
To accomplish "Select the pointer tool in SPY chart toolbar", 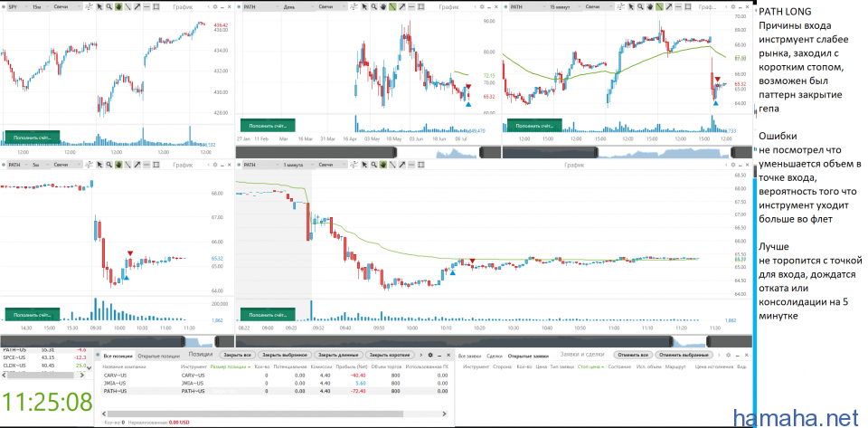I will pos(99,7).
